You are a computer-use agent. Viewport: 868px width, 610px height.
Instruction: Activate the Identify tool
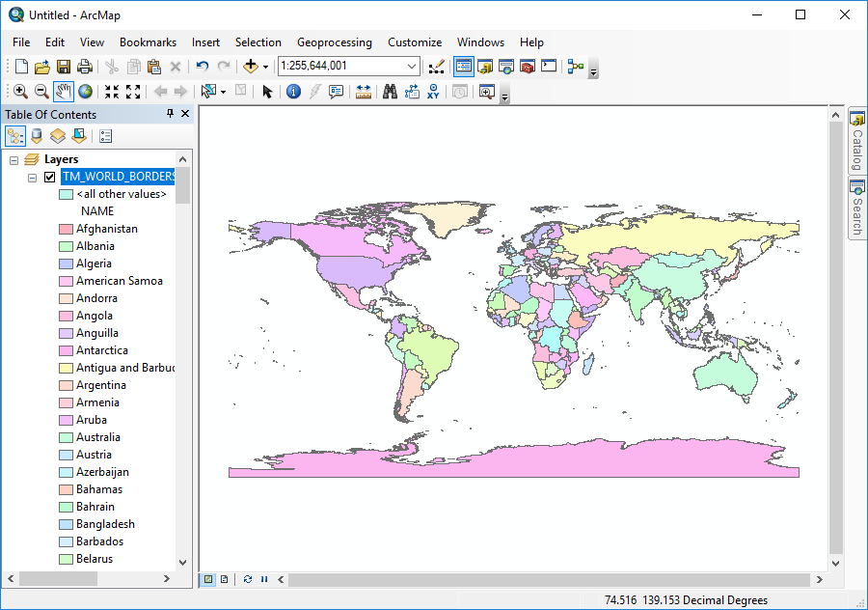[x=294, y=92]
